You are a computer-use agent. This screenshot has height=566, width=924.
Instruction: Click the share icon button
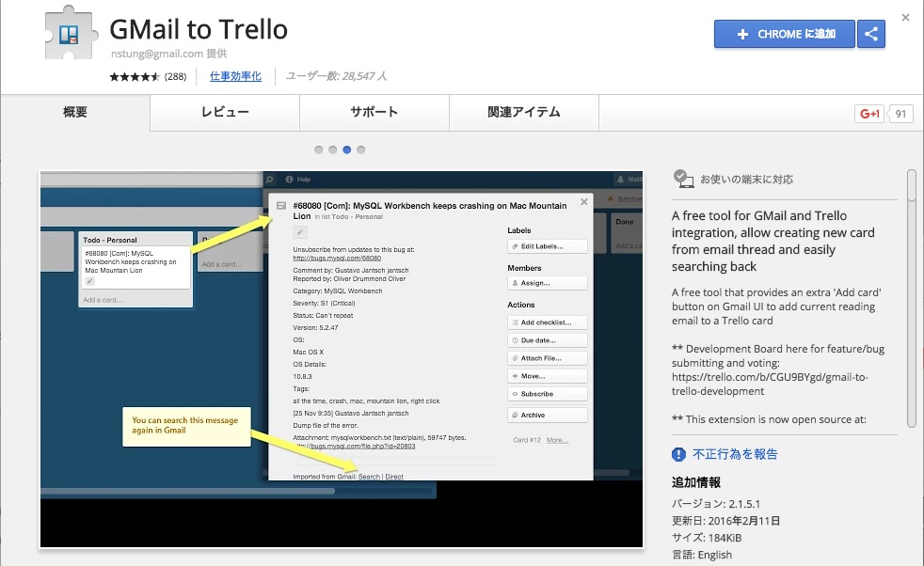[871, 34]
